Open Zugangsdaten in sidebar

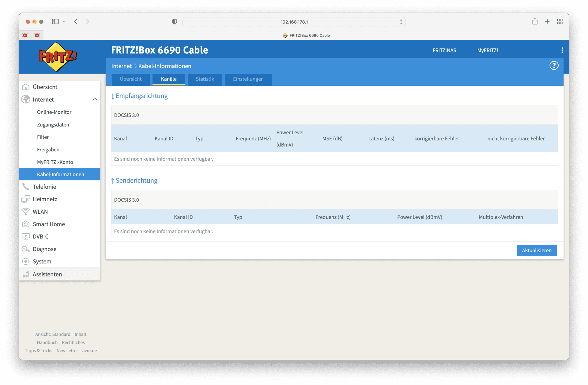pyautogui.click(x=53, y=125)
